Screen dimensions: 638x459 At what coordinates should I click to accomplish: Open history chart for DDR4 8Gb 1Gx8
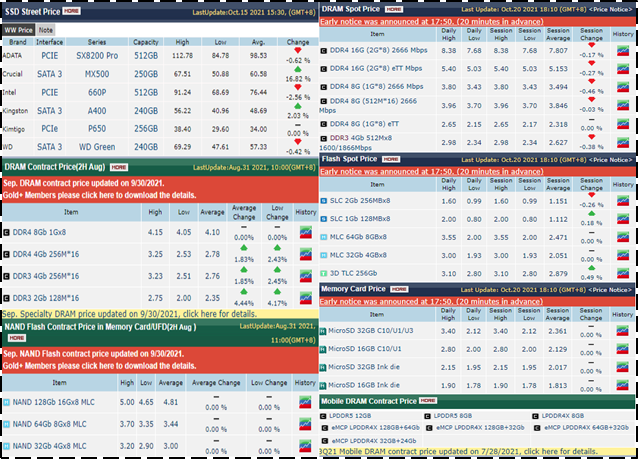pyautogui.click(x=306, y=232)
